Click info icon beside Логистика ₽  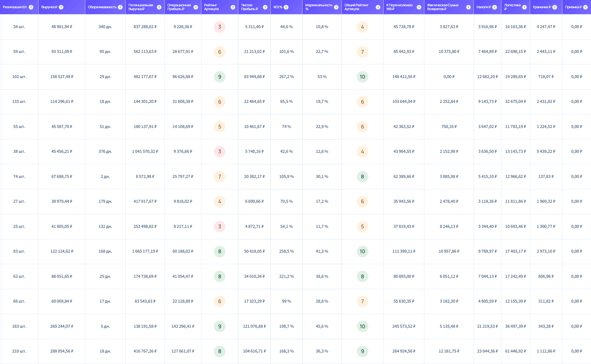(x=524, y=7)
